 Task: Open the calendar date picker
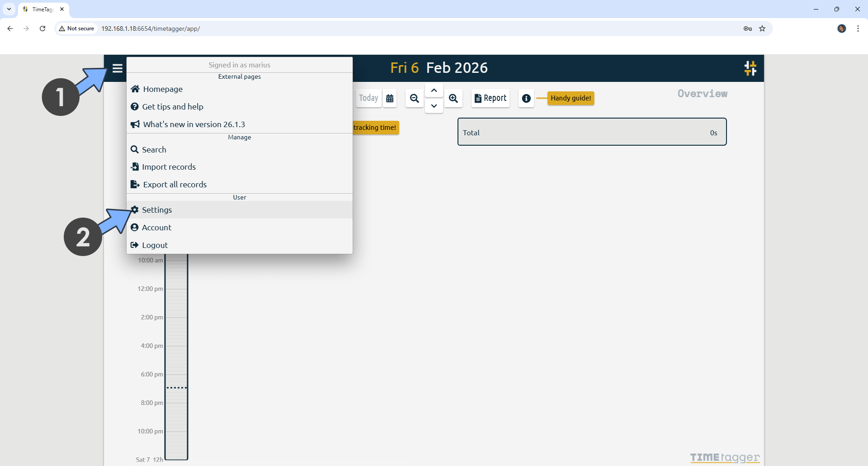[389, 98]
